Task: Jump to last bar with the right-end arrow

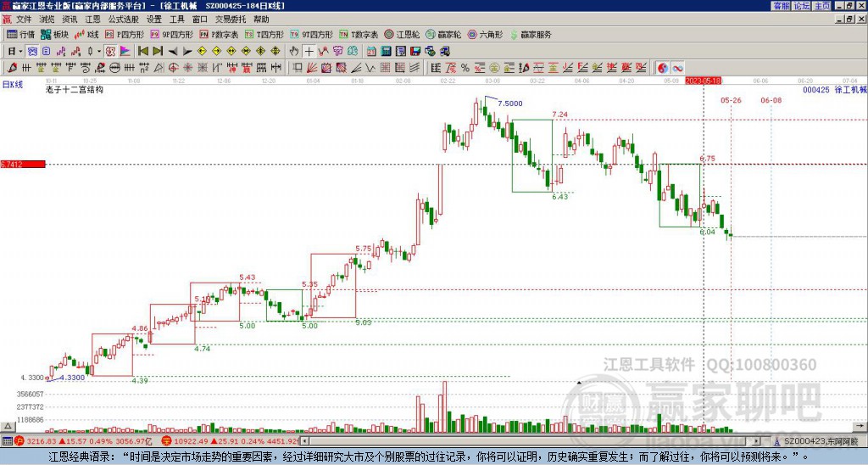Action: tap(158, 51)
